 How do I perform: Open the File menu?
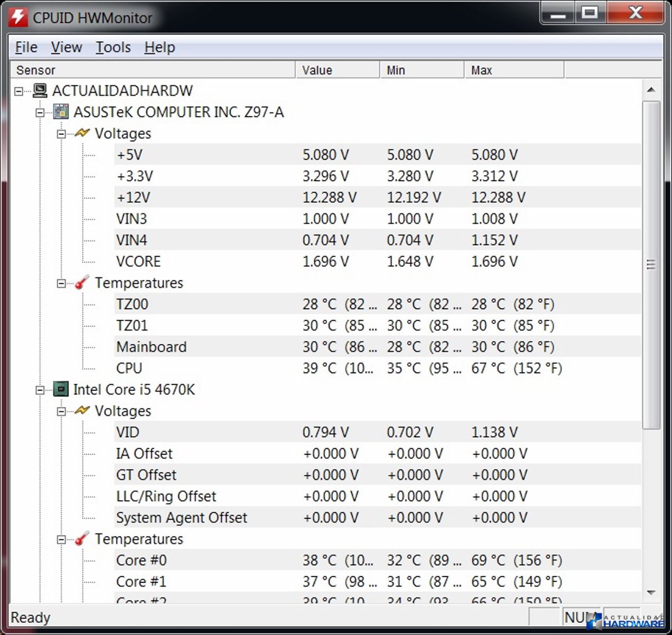[x=26, y=48]
